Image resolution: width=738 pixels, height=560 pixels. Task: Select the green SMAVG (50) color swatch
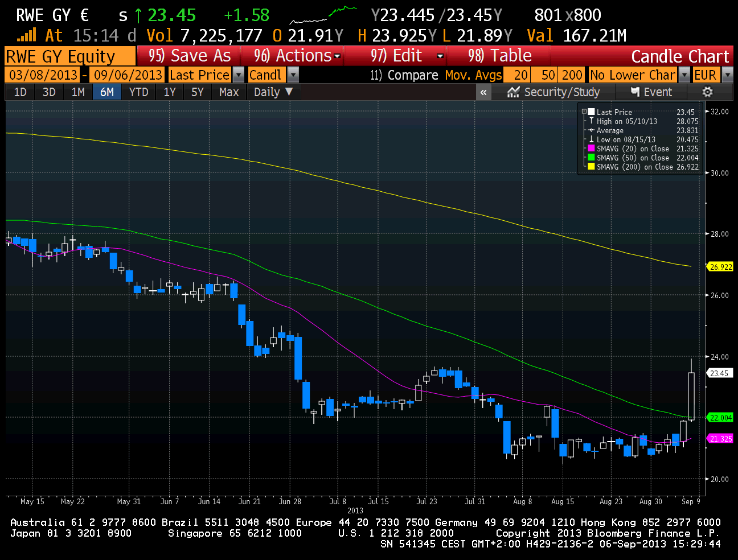click(x=591, y=158)
